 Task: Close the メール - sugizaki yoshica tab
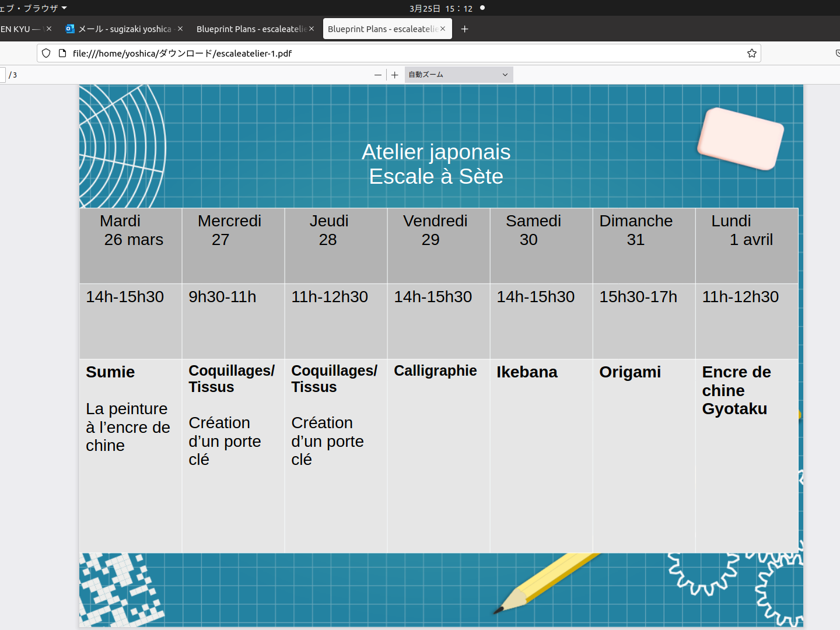click(180, 29)
